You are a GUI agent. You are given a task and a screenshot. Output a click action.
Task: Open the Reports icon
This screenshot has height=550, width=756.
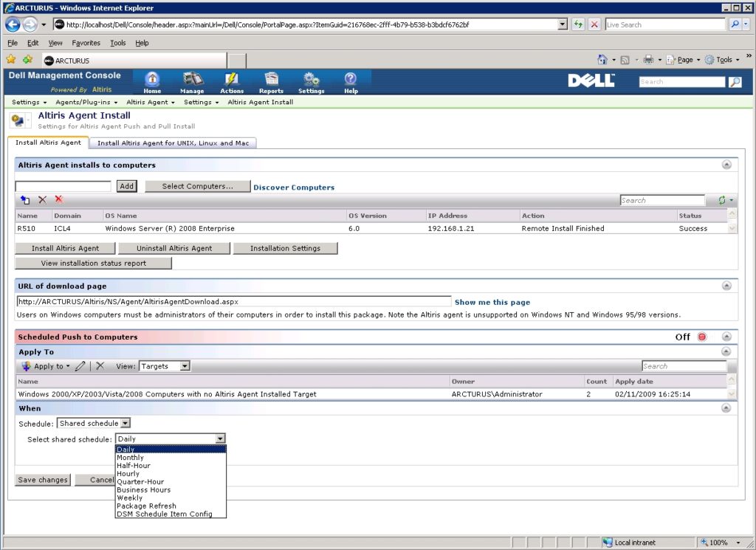pos(271,81)
